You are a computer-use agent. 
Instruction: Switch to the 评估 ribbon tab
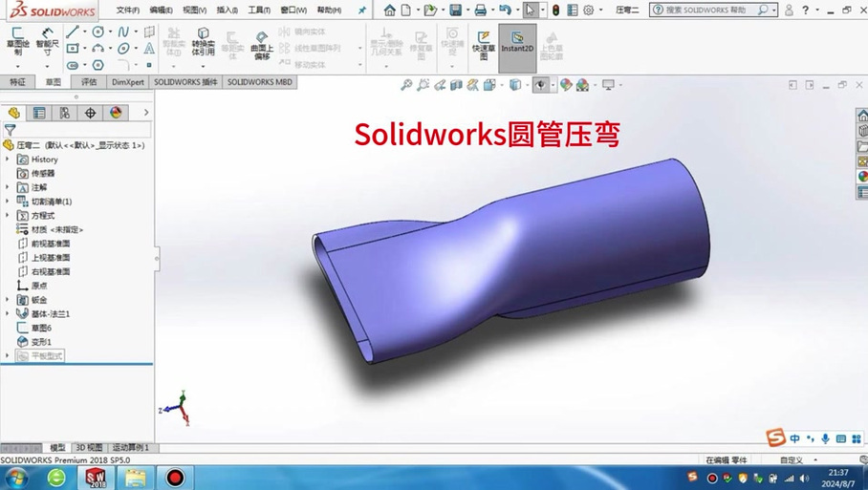pyautogui.click(x=89, y=82)
